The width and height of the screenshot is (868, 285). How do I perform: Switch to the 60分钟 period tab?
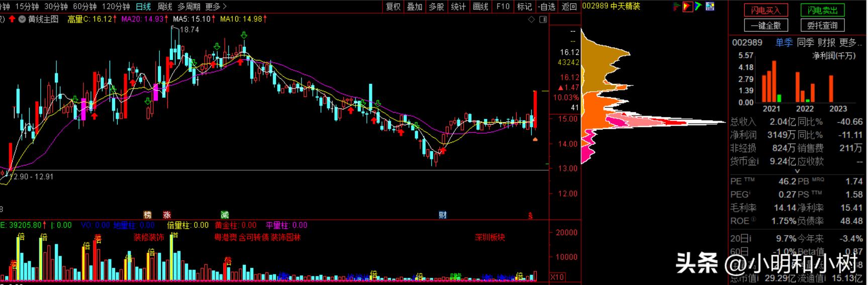pyautogui.click(x=84, y=7)
